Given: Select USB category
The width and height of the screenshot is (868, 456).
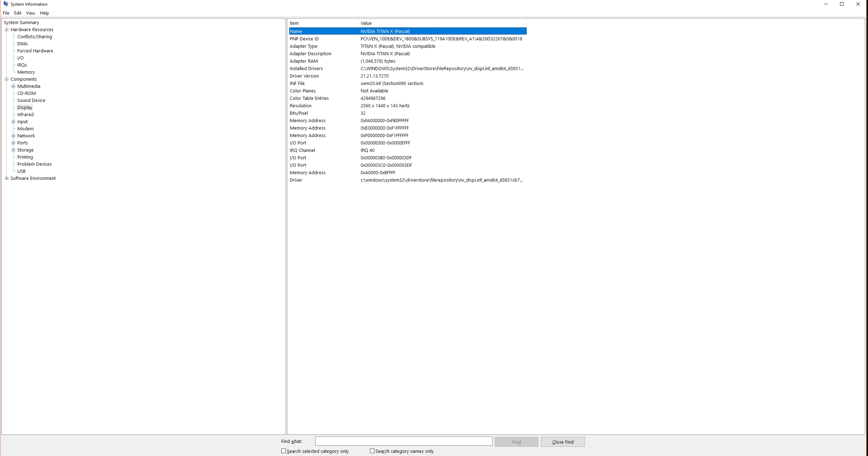Looking at the screenshot, I should coord(21,171).
